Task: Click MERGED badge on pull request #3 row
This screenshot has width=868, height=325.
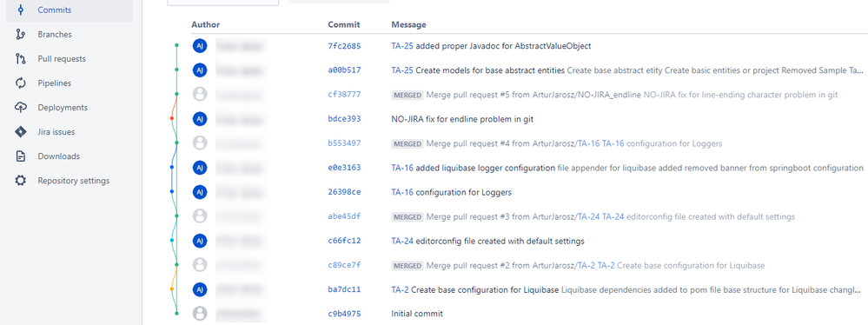Action: point(407,216)
